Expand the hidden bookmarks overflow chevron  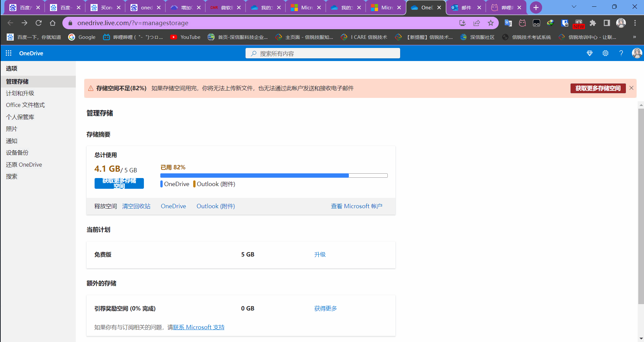pos(634,37)
